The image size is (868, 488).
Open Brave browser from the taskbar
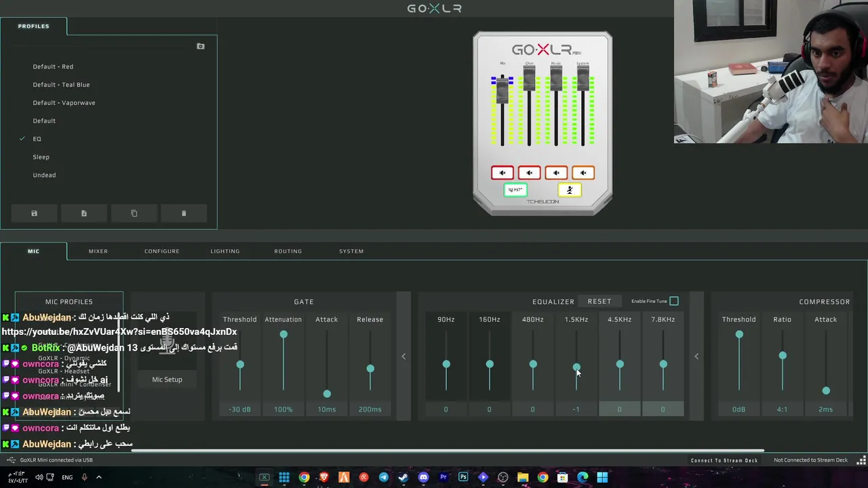pyautogui.click(x=324, y=477)
